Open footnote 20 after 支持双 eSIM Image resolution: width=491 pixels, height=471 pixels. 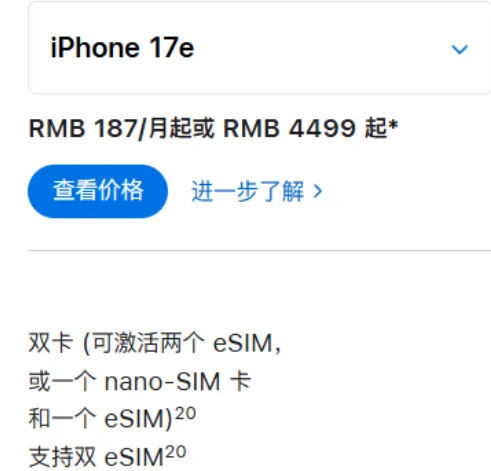point(176,452)
